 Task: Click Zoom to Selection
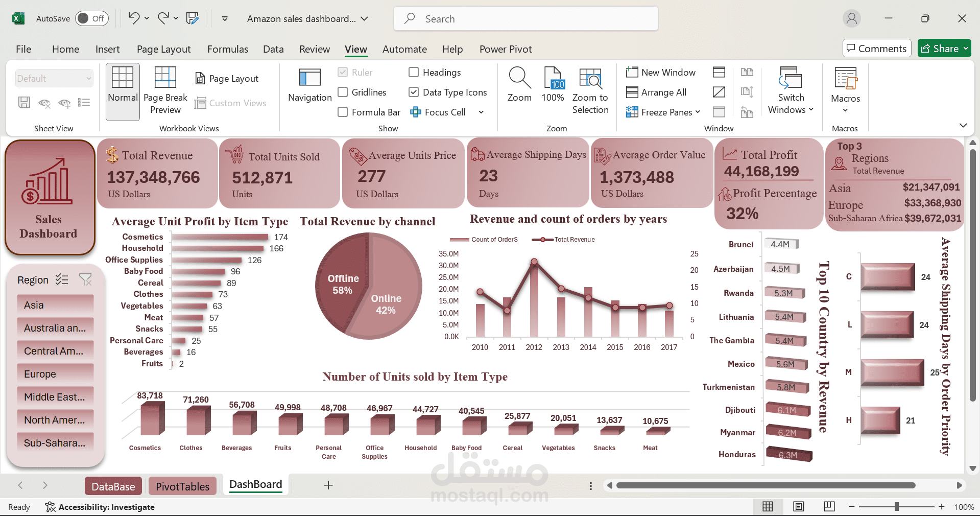pyautogui.click(x=590, y=91)
